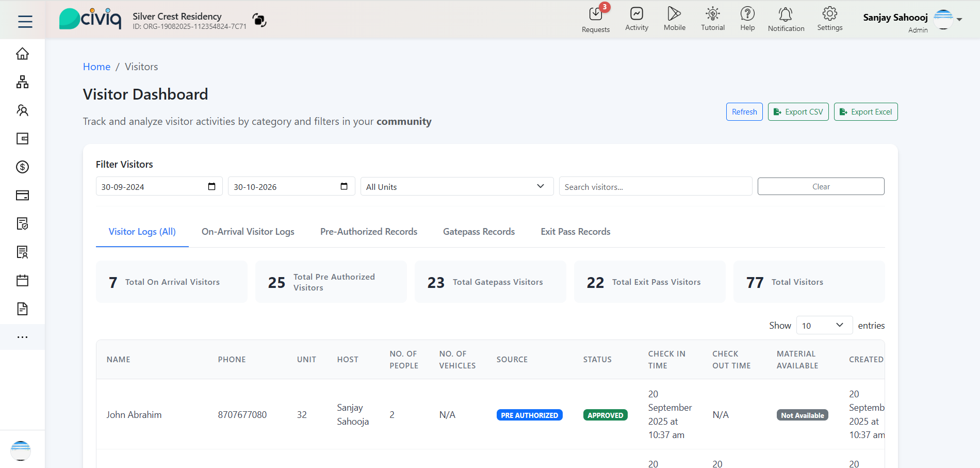Click the Search visitors input field
This screenshot has height=468, width=980.
pos(655,187)
